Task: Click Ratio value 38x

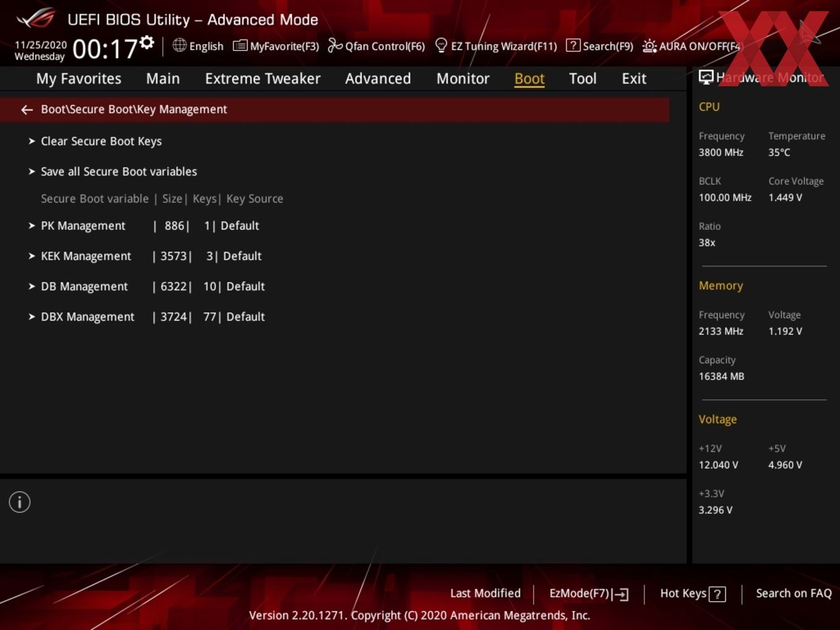Action: (707, 243)
